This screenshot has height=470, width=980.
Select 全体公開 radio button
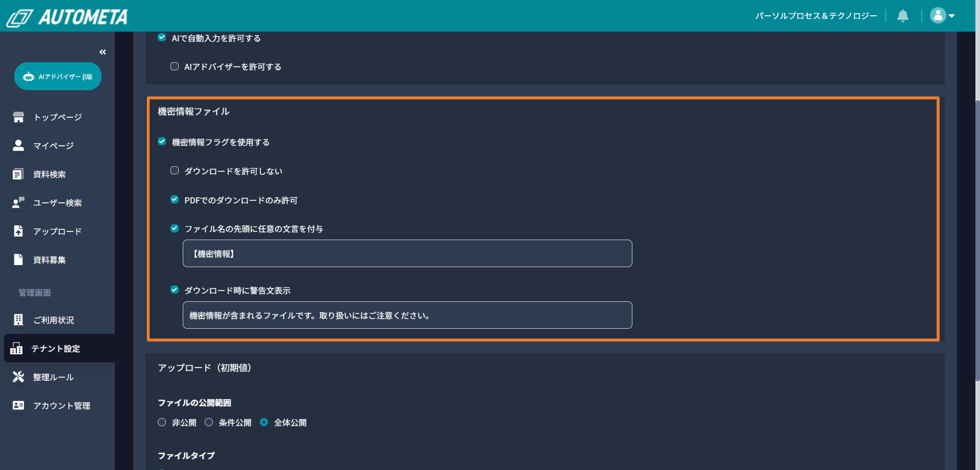(x=264, y=422)
